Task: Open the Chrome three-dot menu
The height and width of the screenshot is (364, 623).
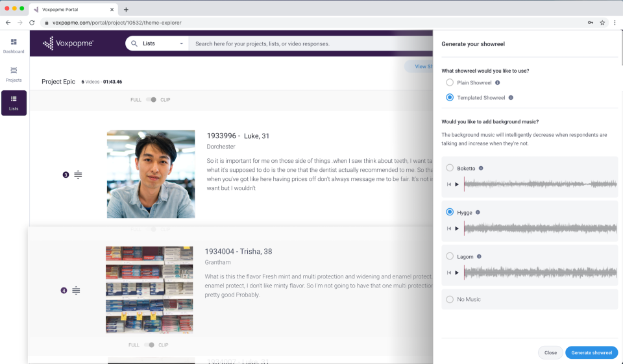Action: click(x=615, y=23)
